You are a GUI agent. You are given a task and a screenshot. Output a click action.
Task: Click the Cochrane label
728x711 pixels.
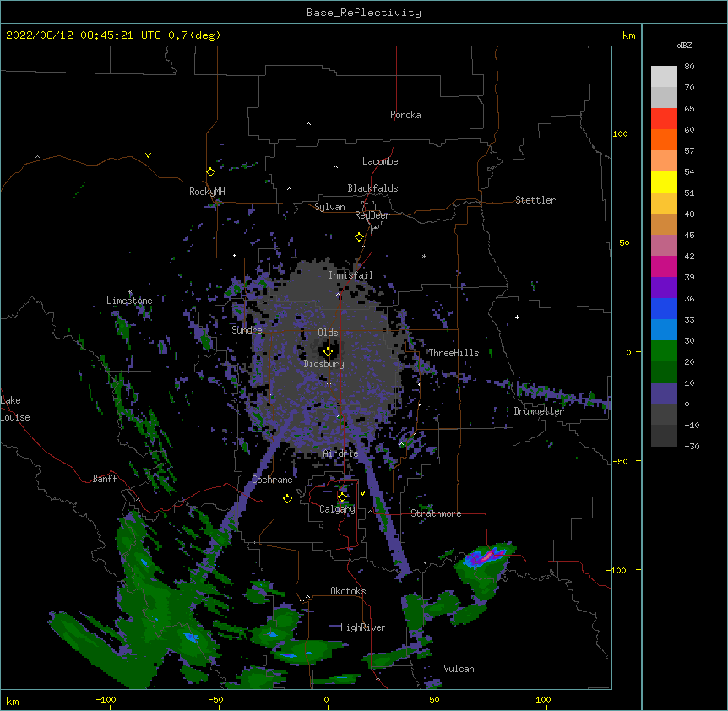(272, 480)
